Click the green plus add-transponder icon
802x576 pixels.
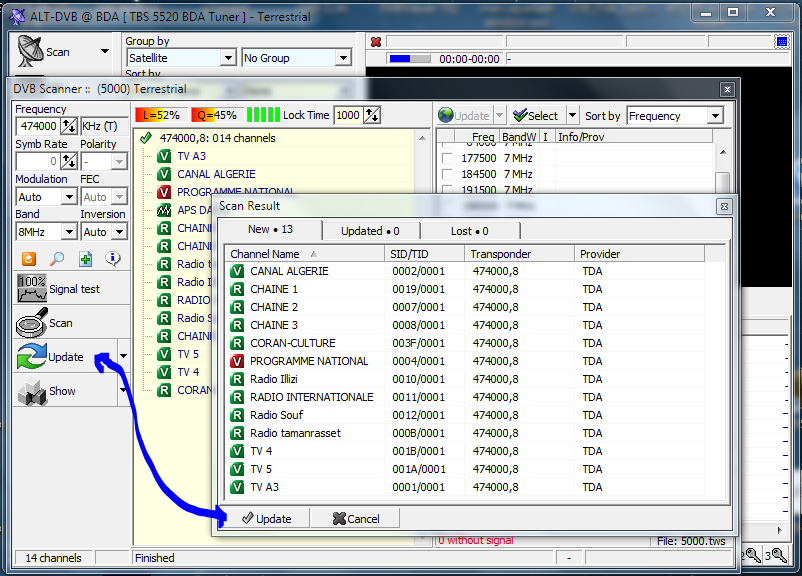click(85, 259)
